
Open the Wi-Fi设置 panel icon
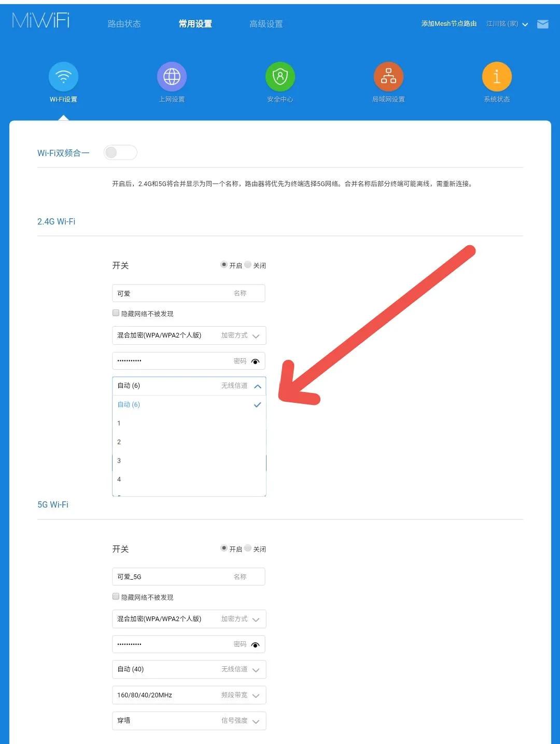click(63, 76)
